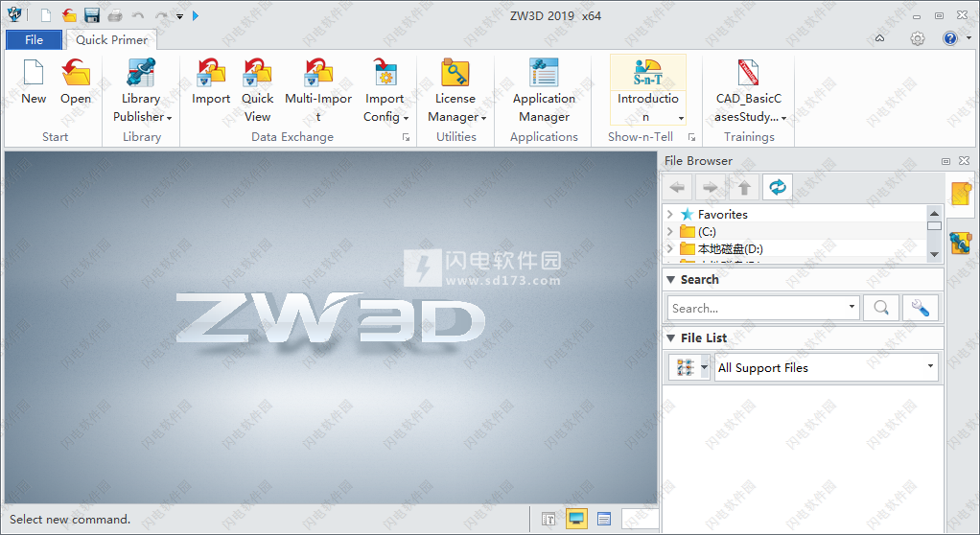Click the New document icon in ribbon
Image resolution: width=980 pixels, height=535 pixels.
(34, 73)
